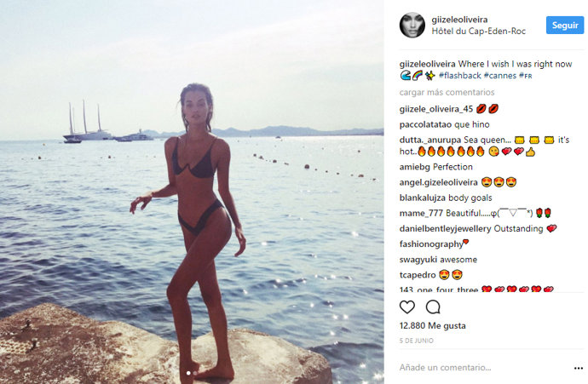Viewport: 588px width, 384px height.
Task: Click the #flashback hashtag
Action: (x=460, y=76)
